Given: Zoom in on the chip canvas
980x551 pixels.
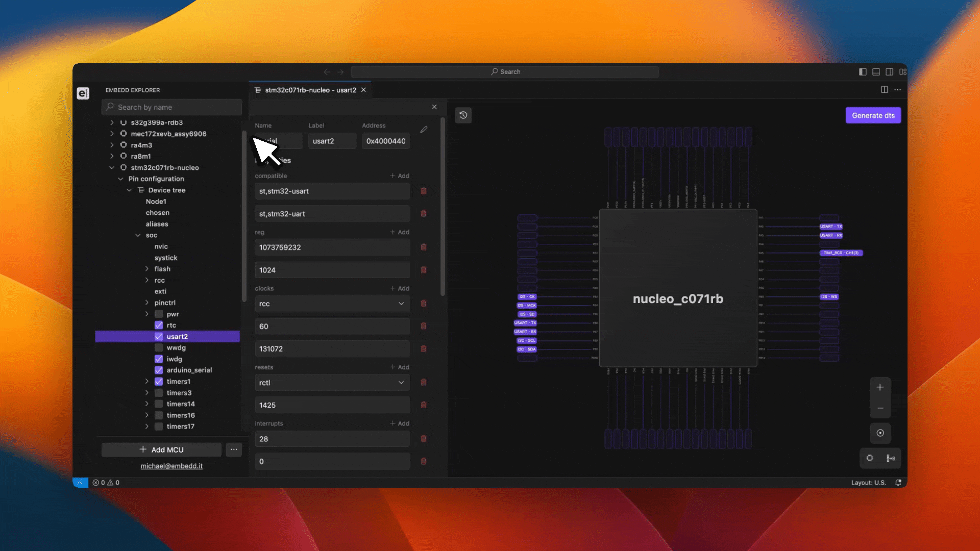Looking at the screenshot, I should [x=880, y=387].
